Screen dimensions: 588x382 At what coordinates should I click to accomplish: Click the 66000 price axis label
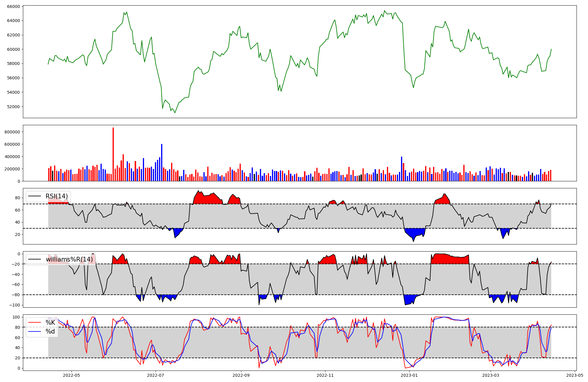tap(13, 6)
